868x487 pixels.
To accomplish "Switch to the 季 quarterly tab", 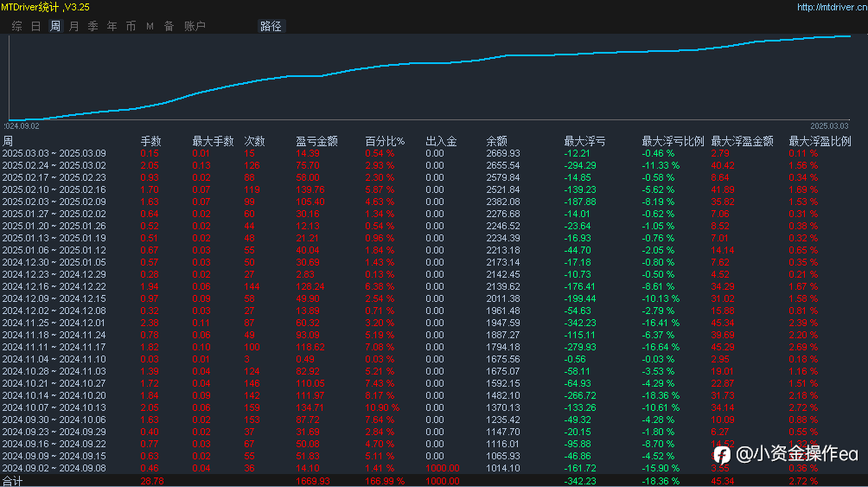I will (x=93, y=26).
